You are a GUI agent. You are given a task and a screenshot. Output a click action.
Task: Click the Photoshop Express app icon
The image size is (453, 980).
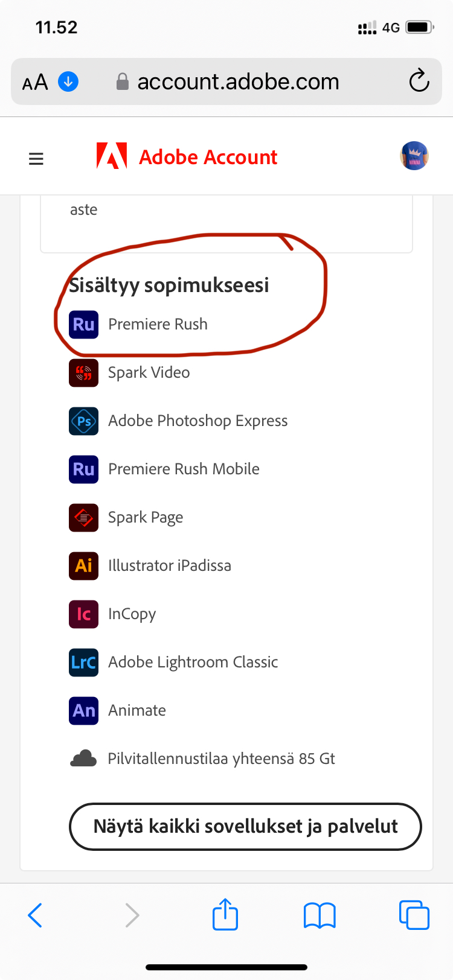(83, 421)
